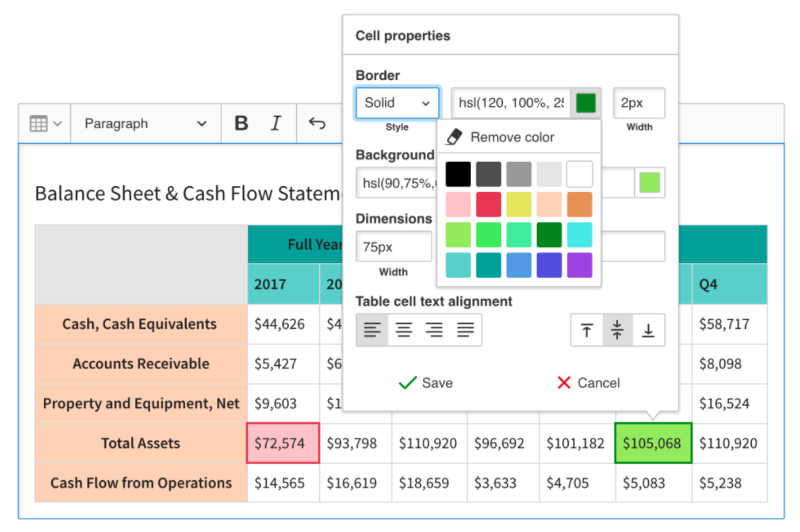This screenshot has height=532, width=800.
Task: Expand the Paragraph heading dropdown
Action: [145, 124]
